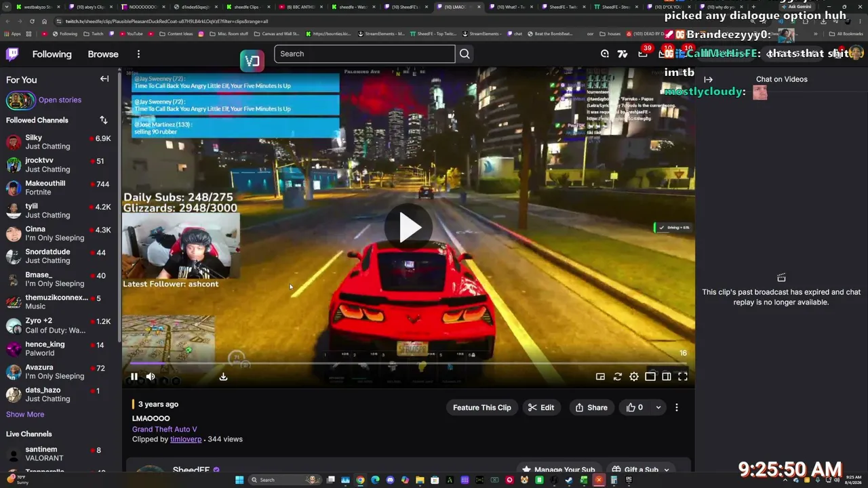The height and width of the screenshot is (488, 868).
Task: Open jrocktvv channel in followed list
Action: coord(60,165)
